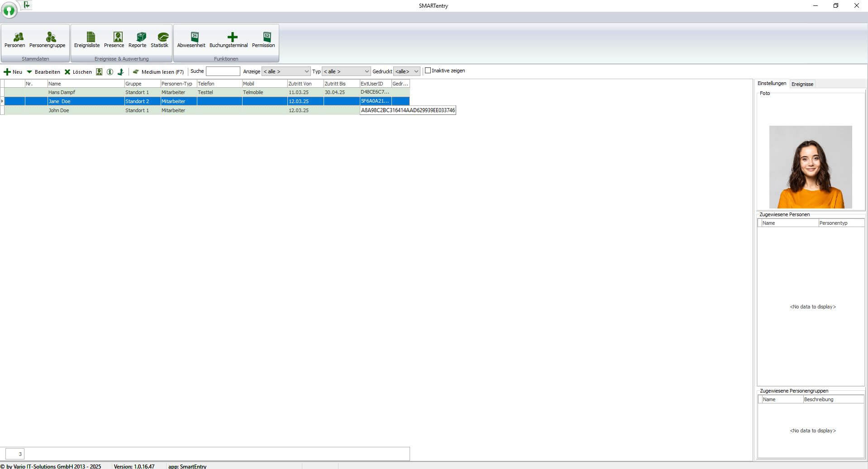This screenshot has height=469, width=868.
Task: Open the Einstellungen tab
Action: [x=771, y=84]
